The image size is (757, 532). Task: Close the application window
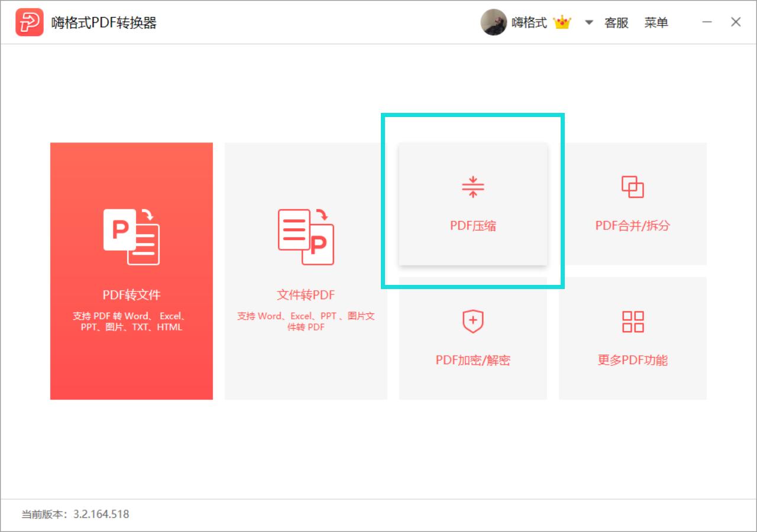736,22
